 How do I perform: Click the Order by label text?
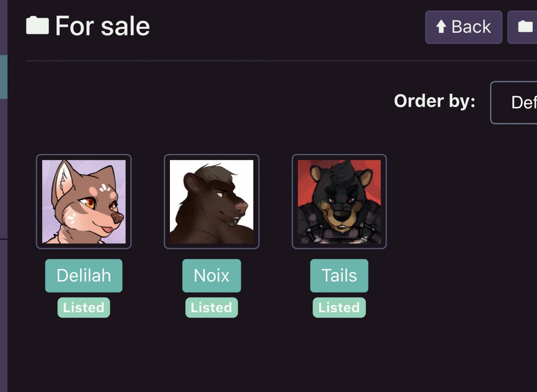point(434,101)
